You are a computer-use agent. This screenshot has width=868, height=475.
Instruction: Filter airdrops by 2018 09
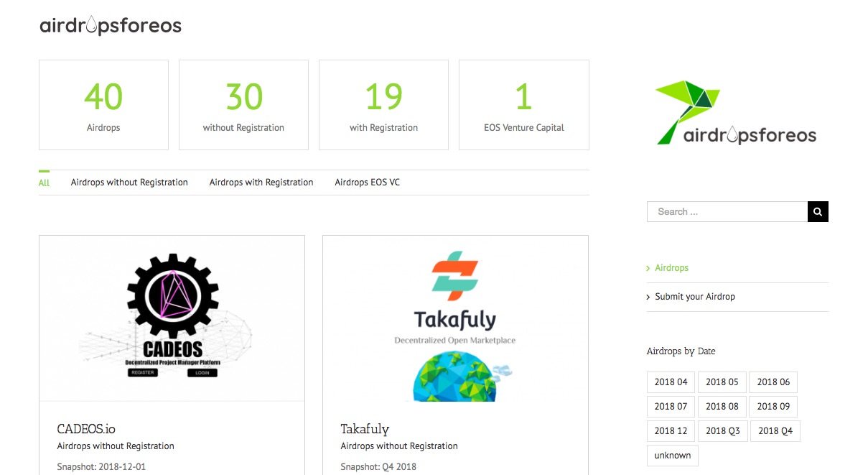click(x=773, y=407)
